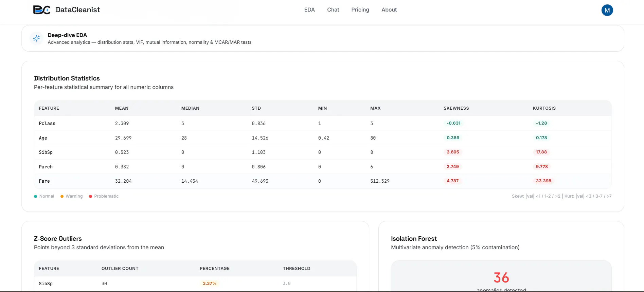This screenshot has height=292, width=644.
Task: Select the Deep-dive EDA heading
Action: pyautogui.click(x=67, y=35)
